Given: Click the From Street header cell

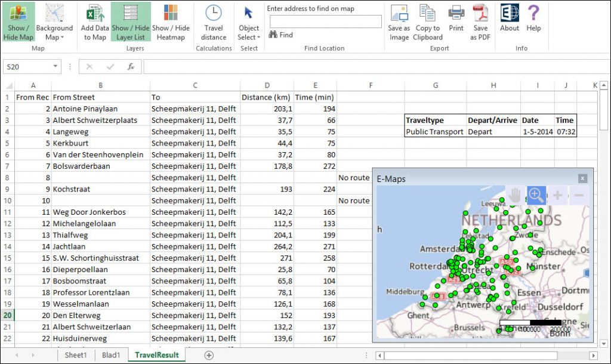Looking at the screenshot, I should 100,97.
